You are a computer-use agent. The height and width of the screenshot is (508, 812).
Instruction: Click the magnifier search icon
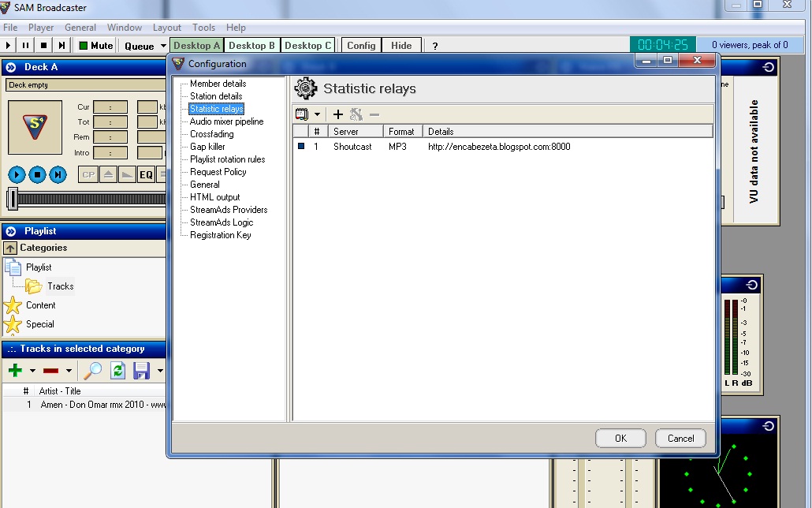tap(93, 371)
